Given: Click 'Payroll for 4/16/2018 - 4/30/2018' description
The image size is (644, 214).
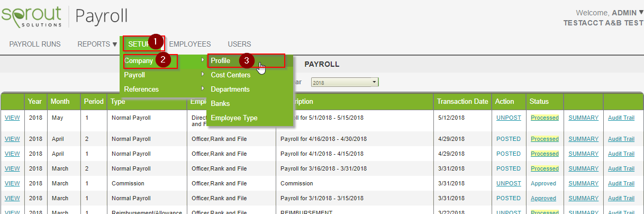Looking at the screenshot, I should tap(323, 139).
